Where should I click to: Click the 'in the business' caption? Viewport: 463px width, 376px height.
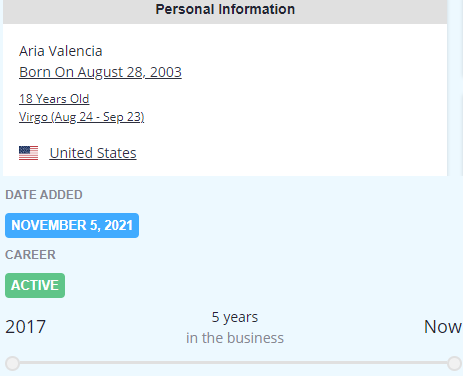[235, 338]
